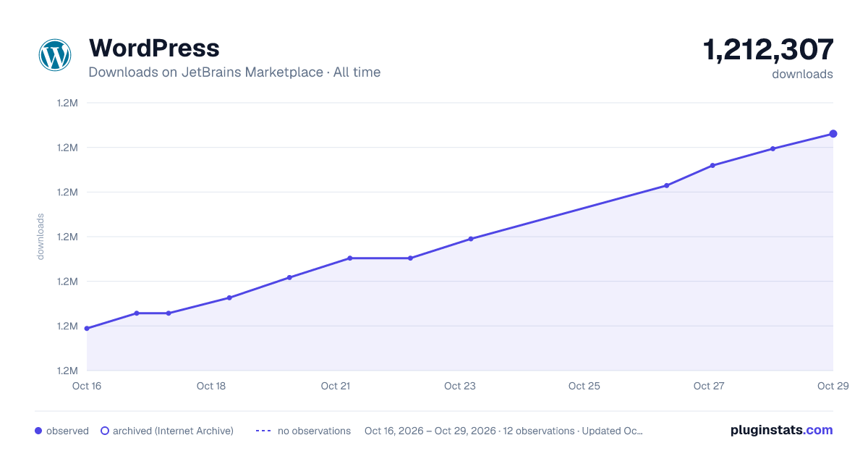868x456 pixels.
Task: Click the "Oct 21" axis label
Action: tap(336, 386)
